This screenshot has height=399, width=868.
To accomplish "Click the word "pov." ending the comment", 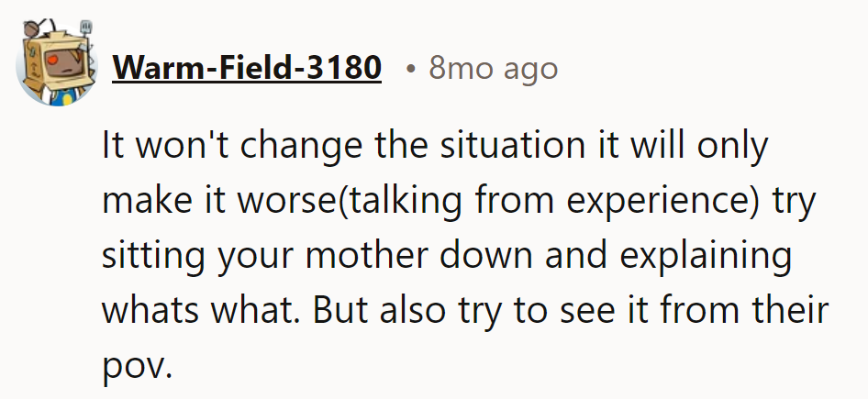I will [x=137, y=366].
